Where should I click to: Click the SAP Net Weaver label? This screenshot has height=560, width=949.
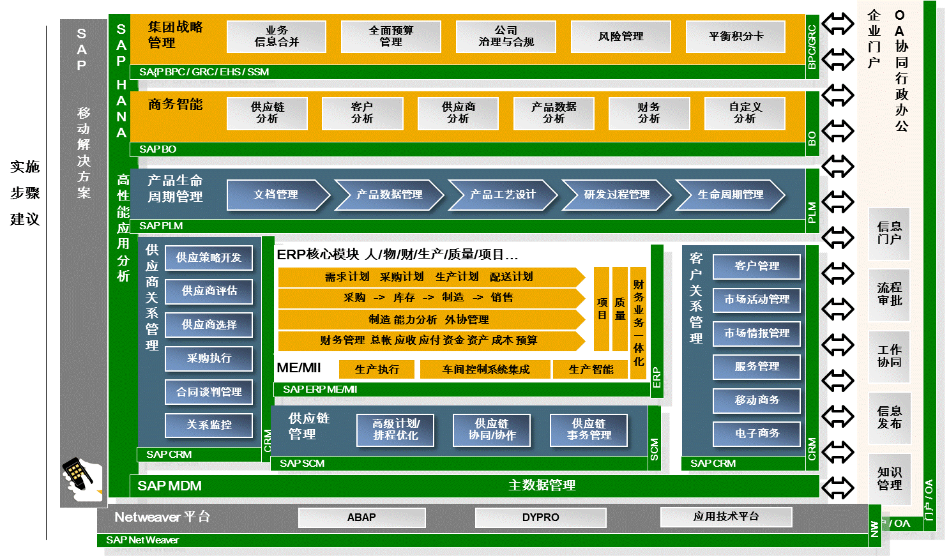(142, 540)
